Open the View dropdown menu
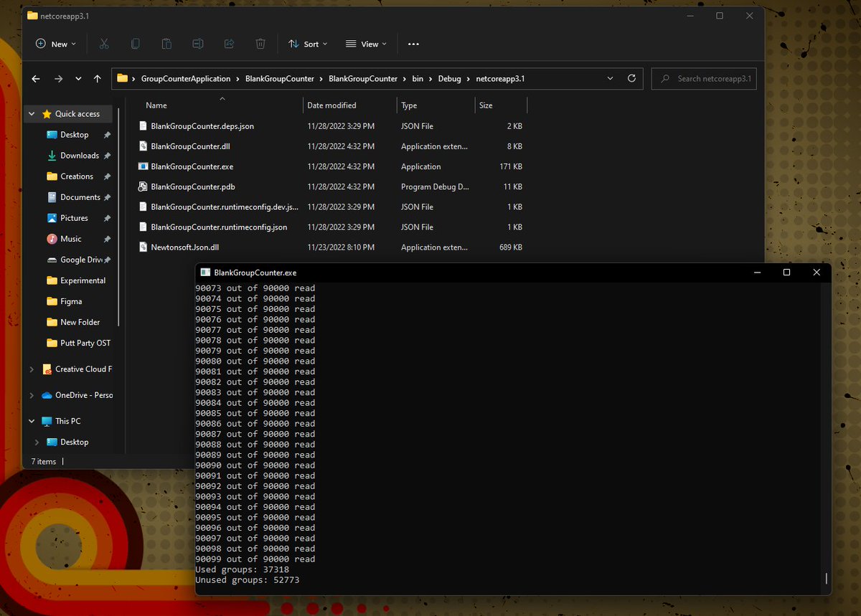861x616 pixels. tap(366, 44)
